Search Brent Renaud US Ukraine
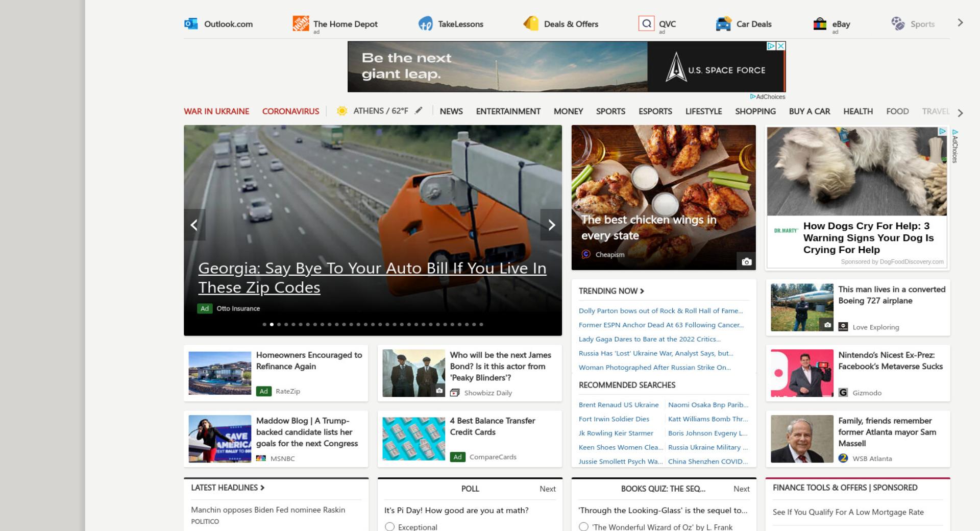980x531 pixels. tap(619, 405)
